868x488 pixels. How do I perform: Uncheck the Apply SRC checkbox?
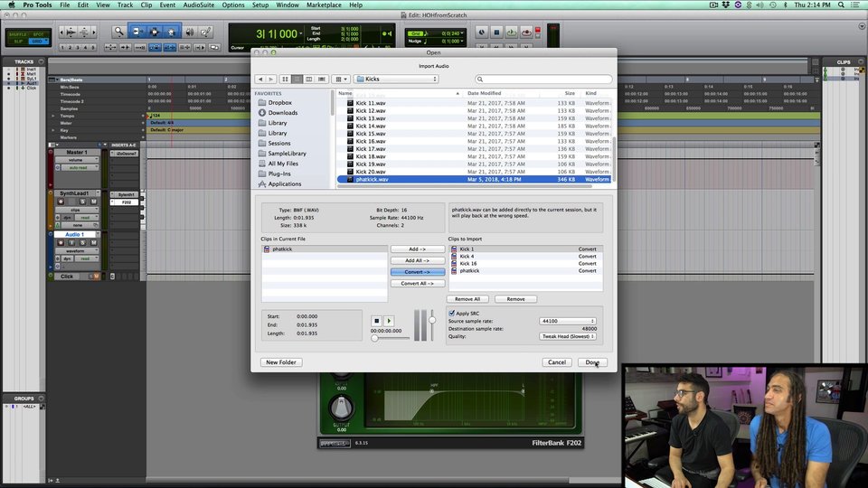pyautogui.click(x=452, y=314)
